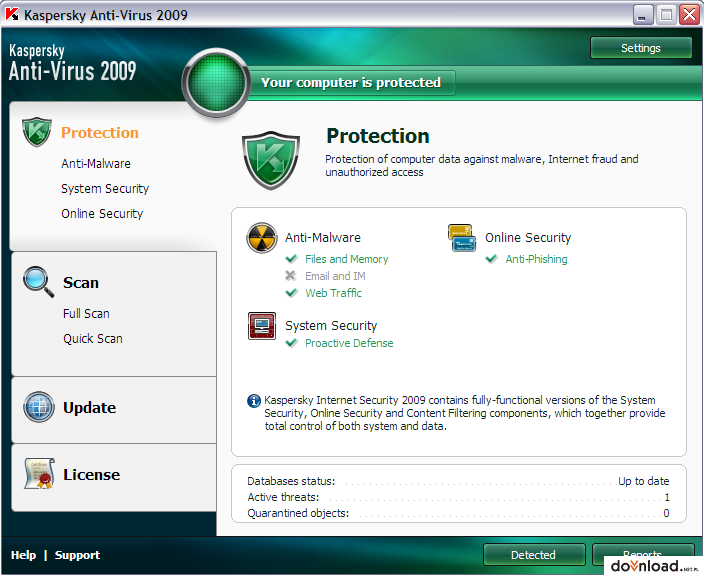Click the Protection shield icon in sidebar

click(x=37, y=132)
